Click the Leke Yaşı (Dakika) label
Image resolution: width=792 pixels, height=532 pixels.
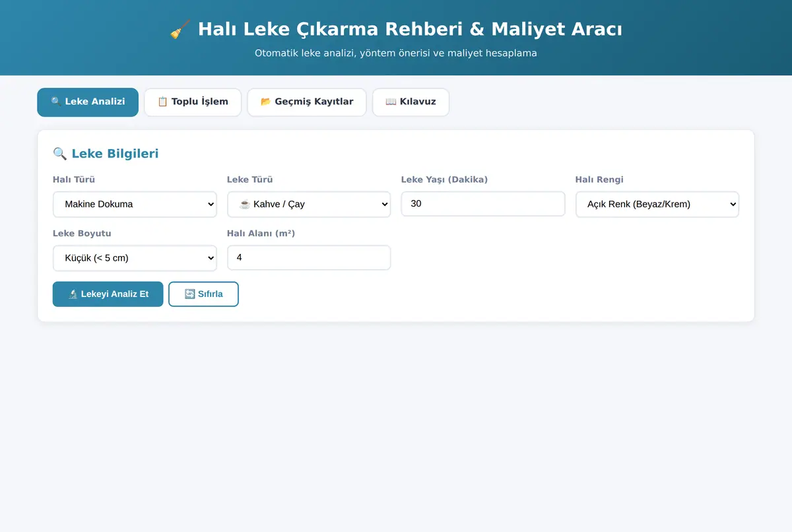[444, 180]
